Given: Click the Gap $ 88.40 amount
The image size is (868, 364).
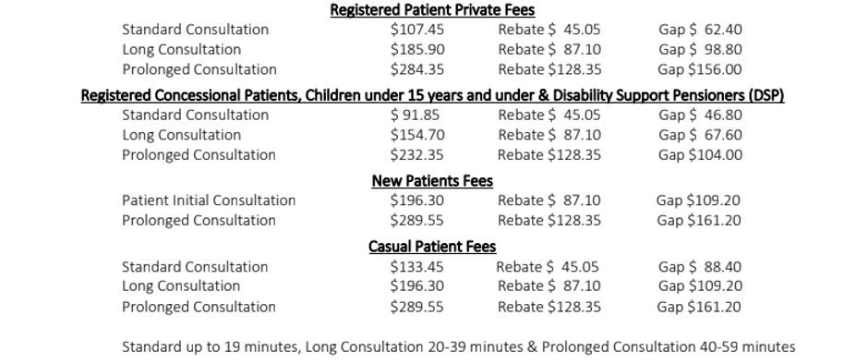Looking at the screenshot, I should pos(700,266).
